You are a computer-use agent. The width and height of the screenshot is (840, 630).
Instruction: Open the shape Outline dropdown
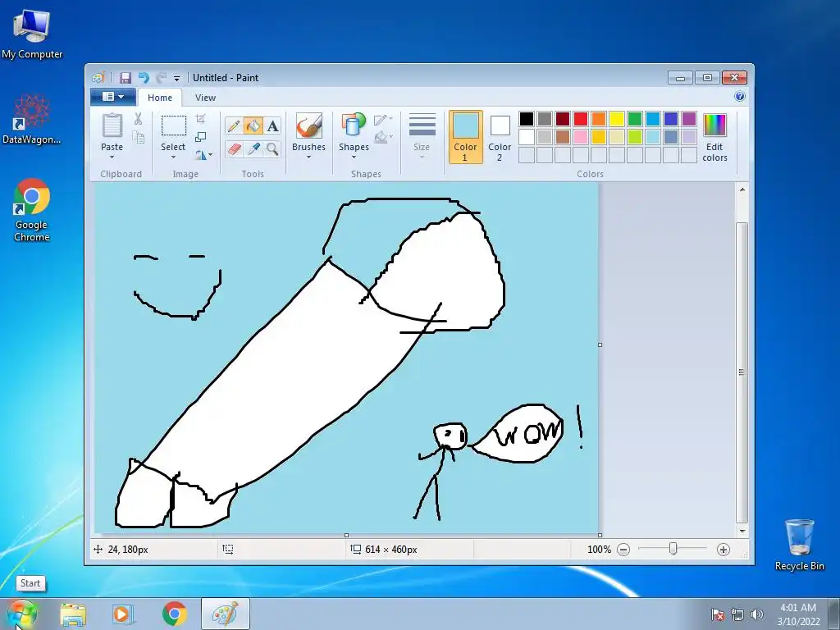point(383,120)
